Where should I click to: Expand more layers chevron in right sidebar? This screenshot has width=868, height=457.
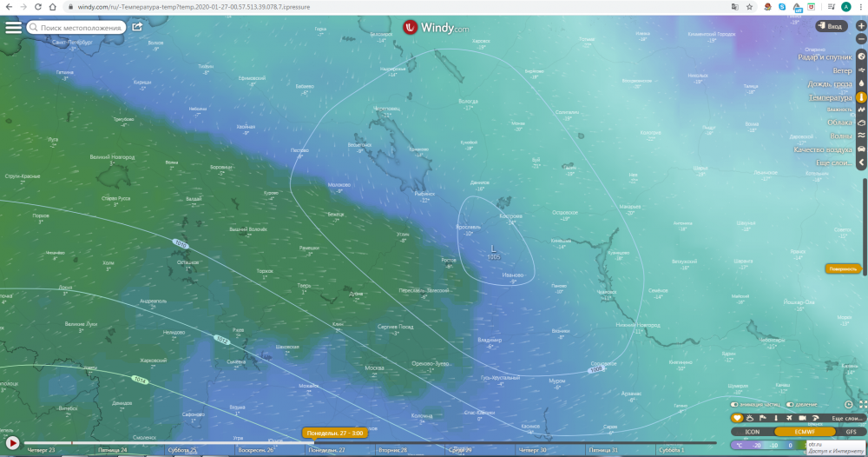pyautogui.click(x=861, y=162)
